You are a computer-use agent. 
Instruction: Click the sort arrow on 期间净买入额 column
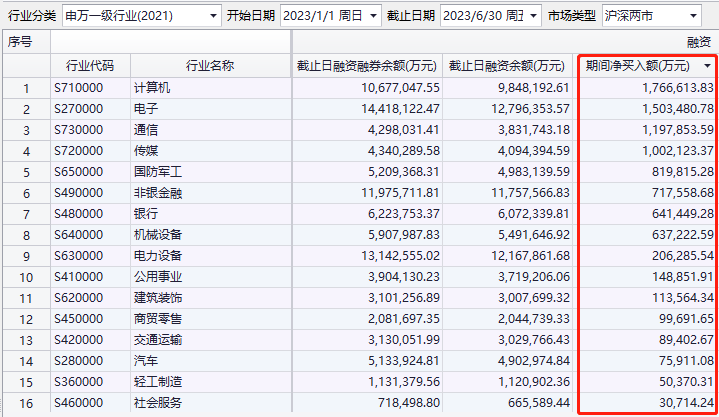[x=708, y=66]
